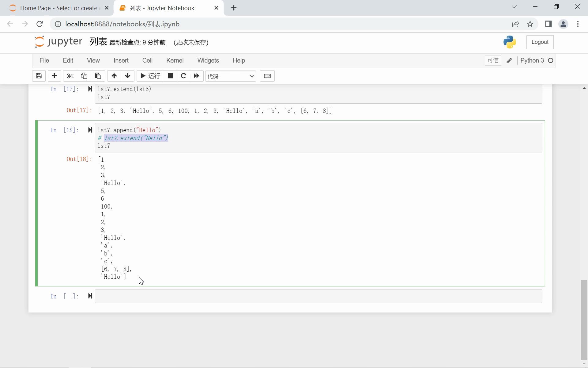Click the Python logo icon

[x=510, y=42]
